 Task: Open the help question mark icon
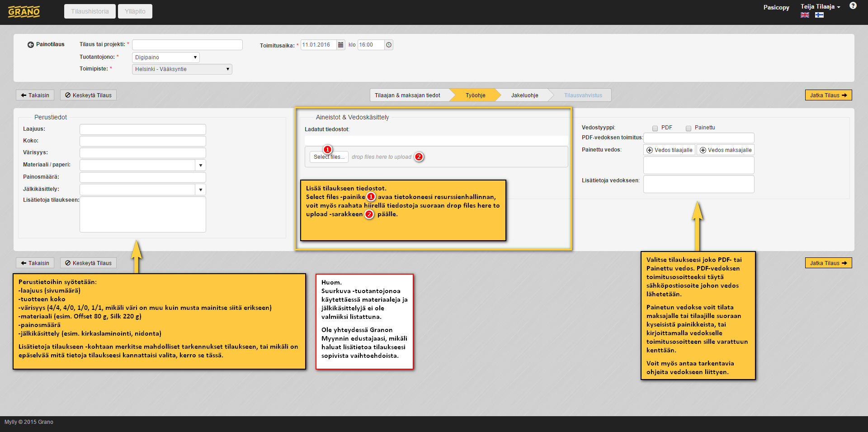[x=853, y=6]
